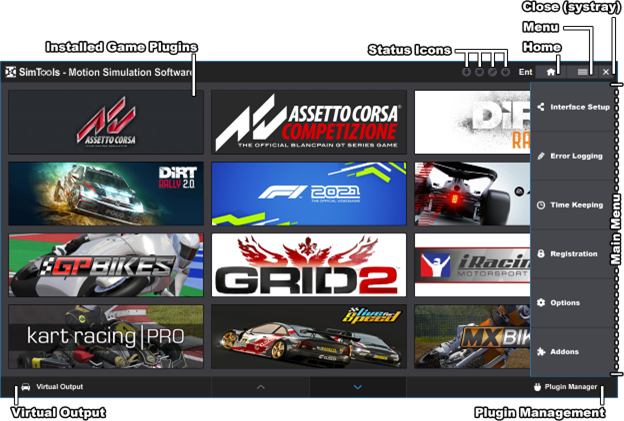The image size is (624, 421).
Task: Click the power-plug status icon in title bar
Action: tap(505, 72)
